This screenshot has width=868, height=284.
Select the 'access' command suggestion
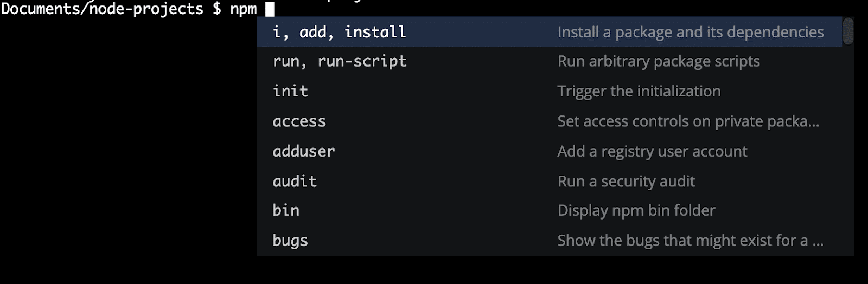tap(550, 121)
